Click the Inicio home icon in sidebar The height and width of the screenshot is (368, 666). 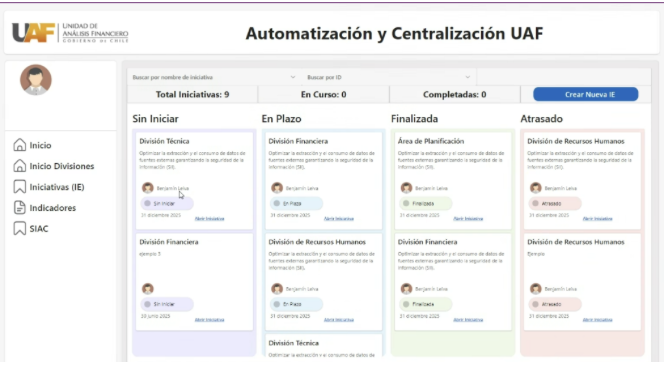20,145
